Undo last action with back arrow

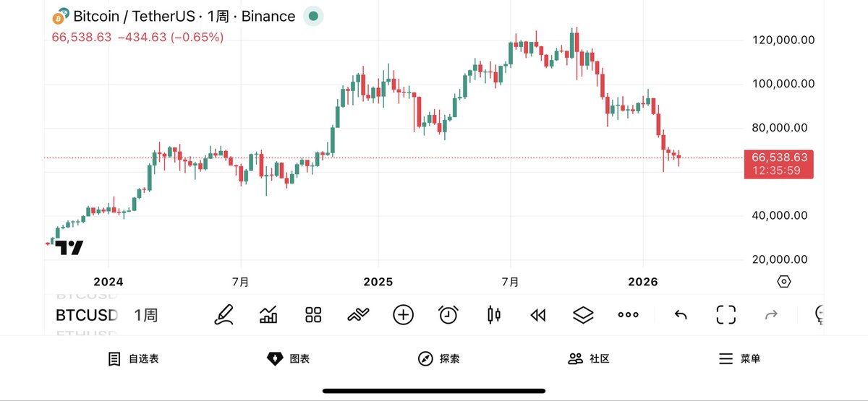(681, 314)
